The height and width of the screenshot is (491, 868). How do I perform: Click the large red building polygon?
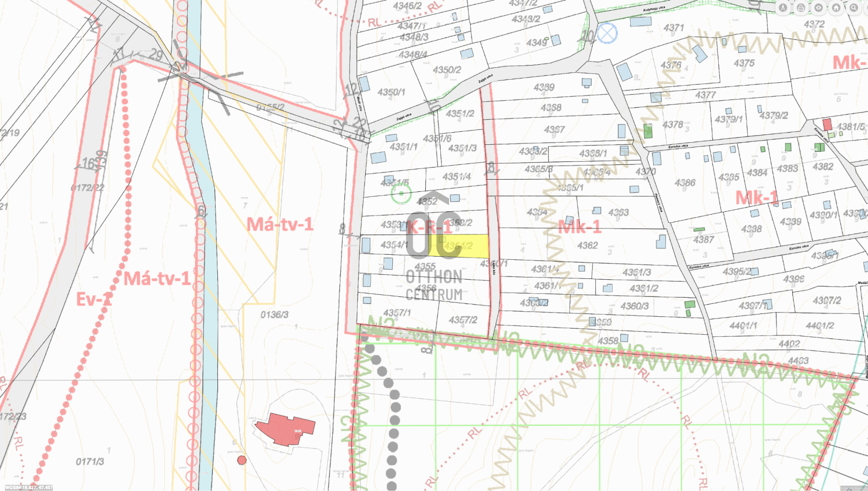point(285,429)
